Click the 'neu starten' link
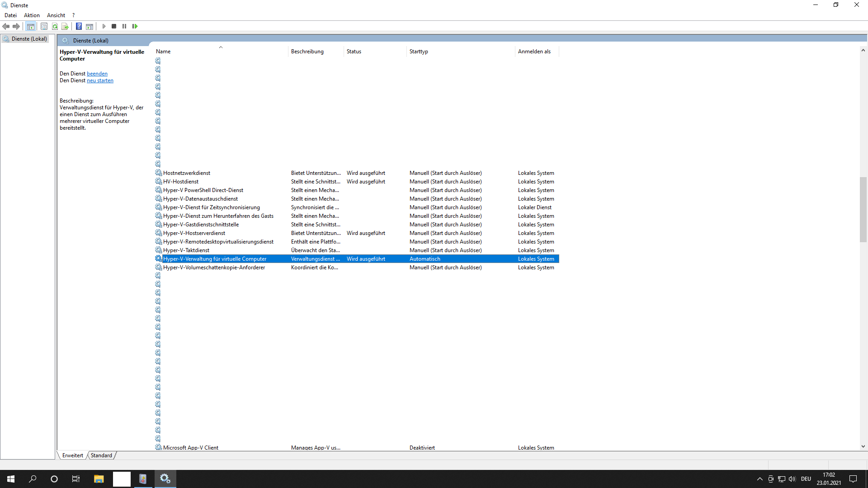This screenshot has width=868, height=488. (x=100, y=80)
